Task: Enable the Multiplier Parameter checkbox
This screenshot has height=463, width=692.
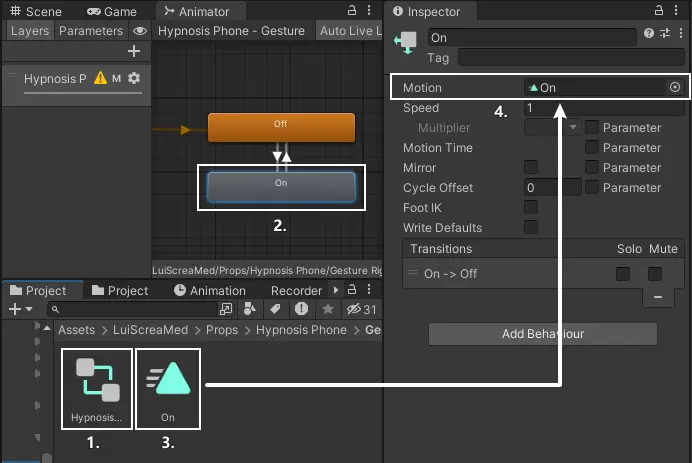Action: click(592, 128)
